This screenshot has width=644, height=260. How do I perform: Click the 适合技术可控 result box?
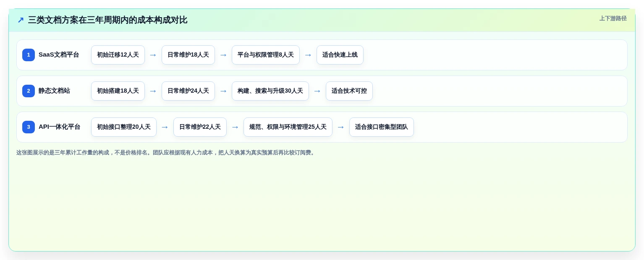349,91
